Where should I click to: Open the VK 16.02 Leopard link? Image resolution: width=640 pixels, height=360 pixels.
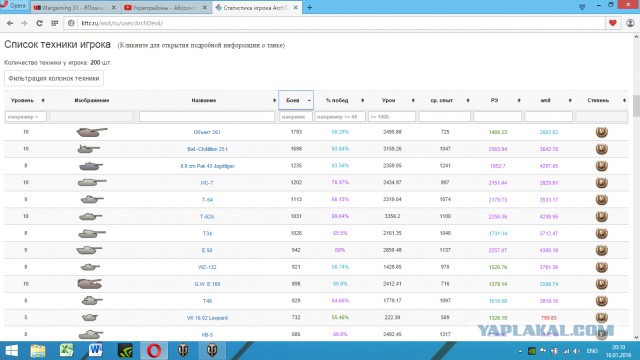(x=207, y=318)
